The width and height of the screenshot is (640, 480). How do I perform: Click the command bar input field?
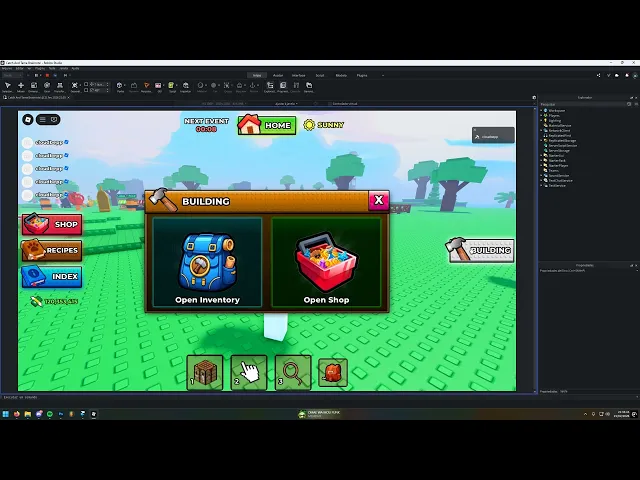[x=265, y=397]
